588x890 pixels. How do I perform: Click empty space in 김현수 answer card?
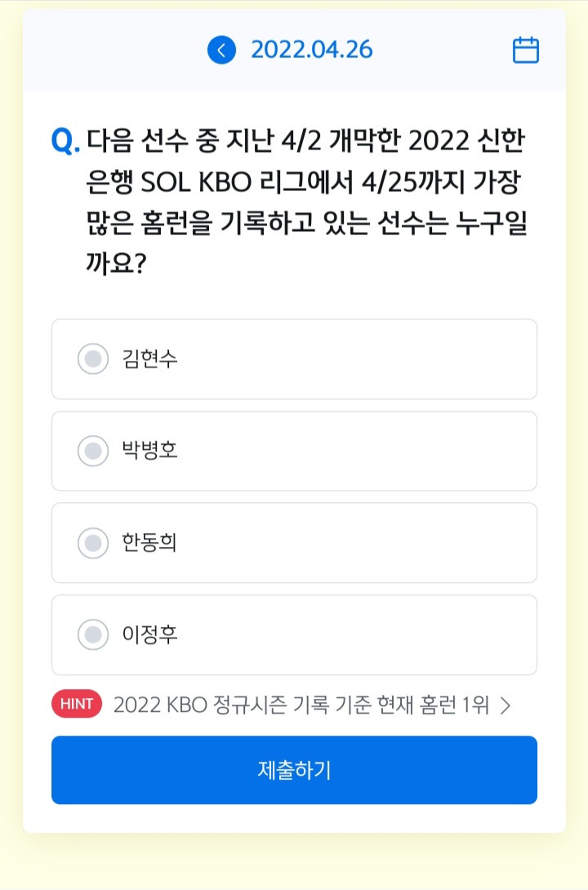coord(358,358)
